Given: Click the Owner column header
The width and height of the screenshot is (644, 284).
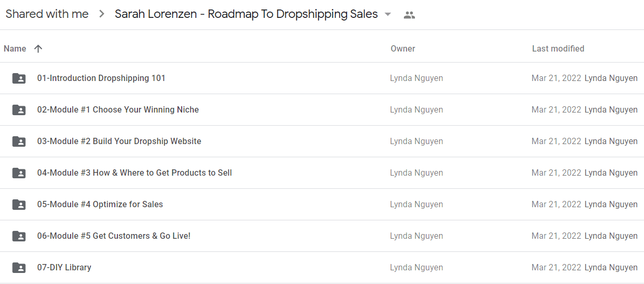Looking at the screenshot, I should click(x=403, y=48).
